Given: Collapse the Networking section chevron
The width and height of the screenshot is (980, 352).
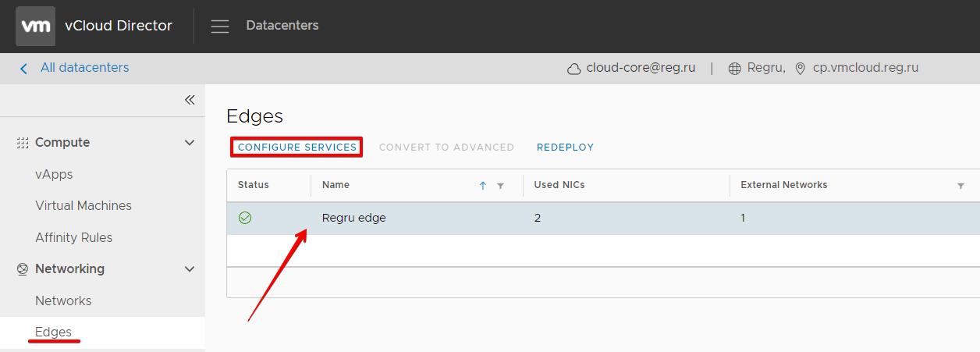Looking at the screenshot, I should click(x=189, y=269).
